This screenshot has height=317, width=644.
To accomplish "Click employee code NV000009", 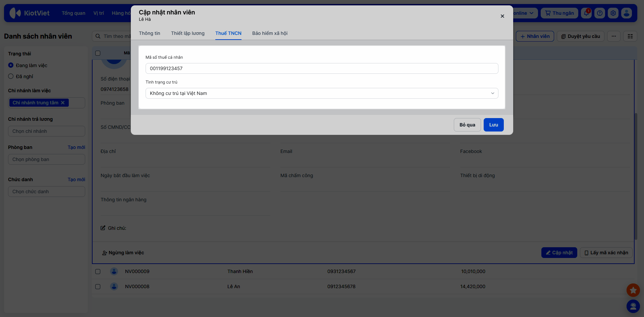I will 137,271.
